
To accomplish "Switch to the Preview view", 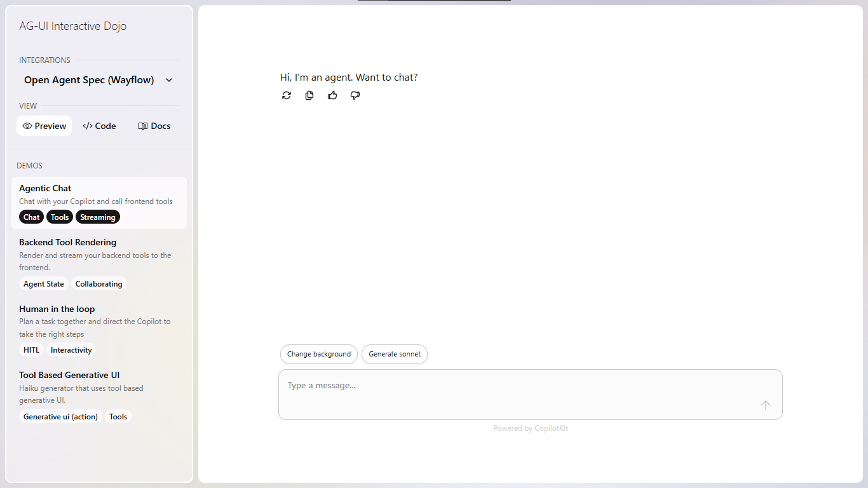I will tap(44, 126).
